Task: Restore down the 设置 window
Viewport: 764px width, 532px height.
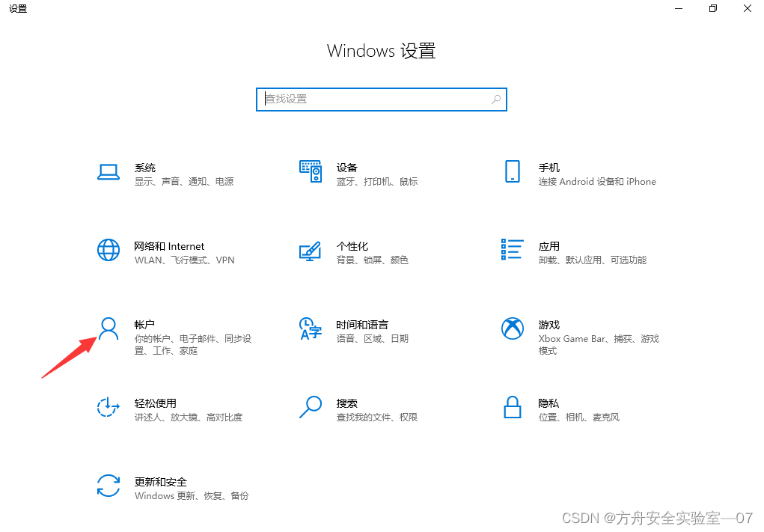Action: click(x=713, y=8)
